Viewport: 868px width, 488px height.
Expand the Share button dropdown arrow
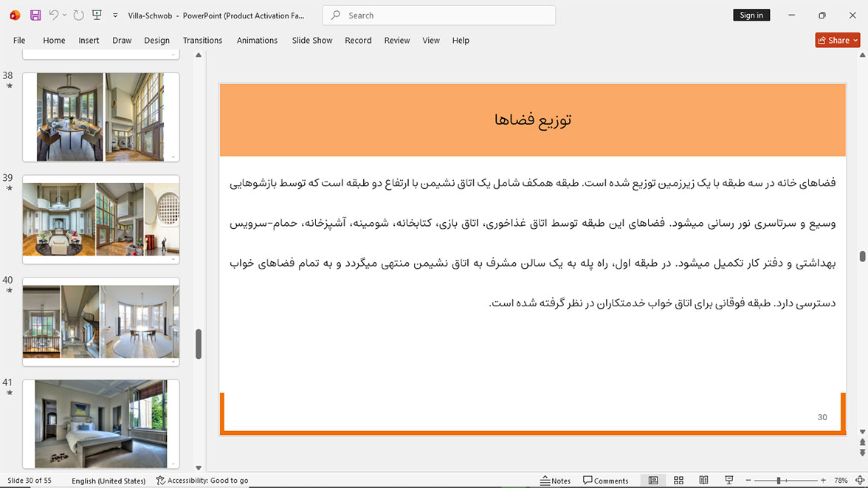point(856,41)
